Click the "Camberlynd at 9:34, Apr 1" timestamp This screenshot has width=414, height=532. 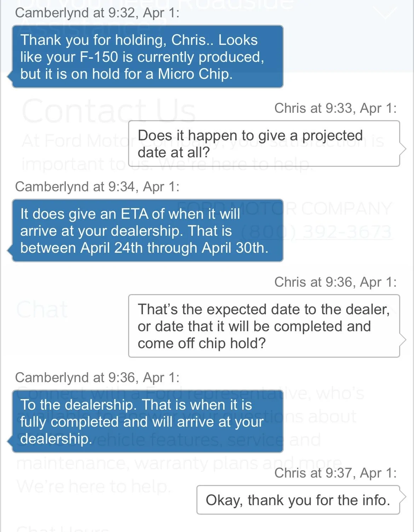click(97, 187)
